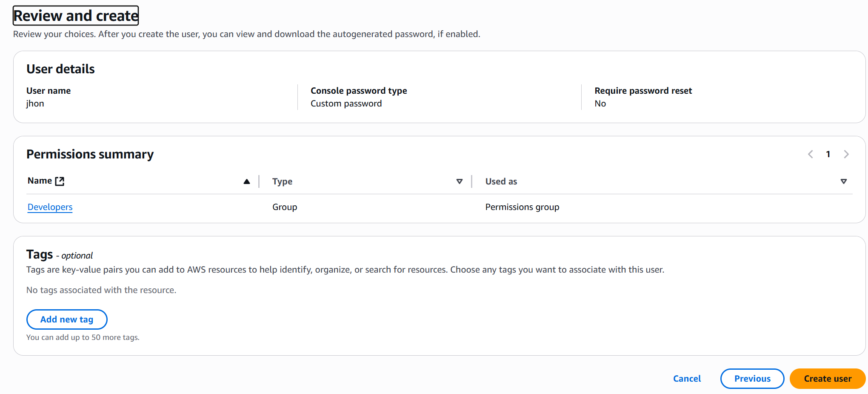
Task: Click the Review and create heading
Action: tap(76, 16)
